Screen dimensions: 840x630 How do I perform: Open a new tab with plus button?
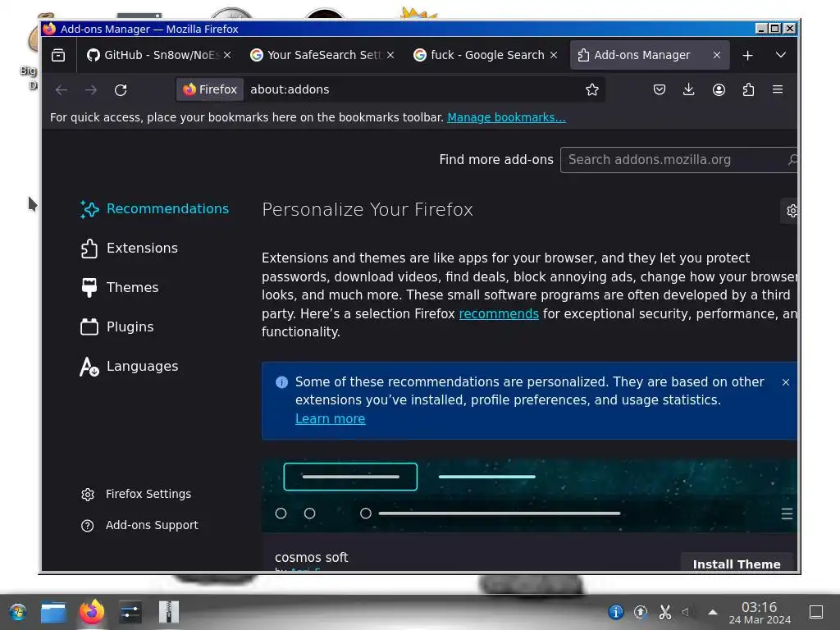[748, 55]
